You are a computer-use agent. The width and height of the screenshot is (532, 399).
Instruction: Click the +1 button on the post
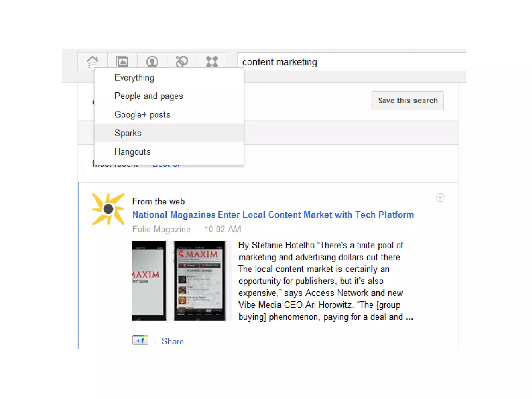[140, 340]
